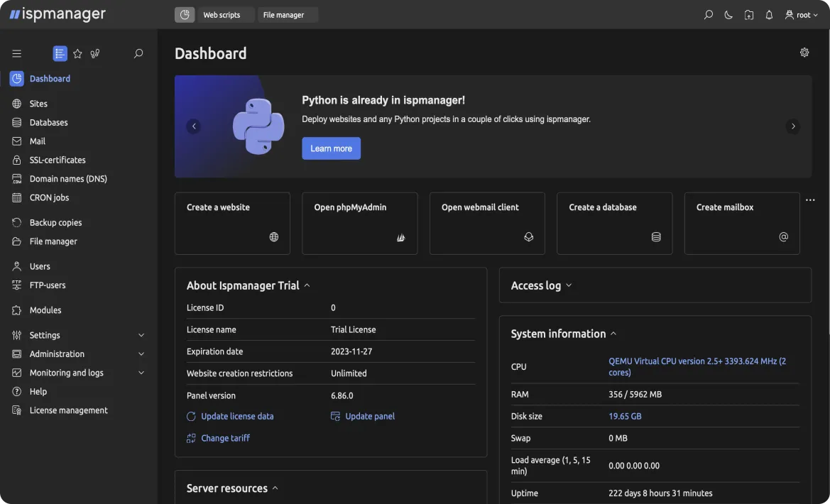This screenshot has height=504, width=830.
Task: Show favorites with the star icon
Action: pos(77,53)
